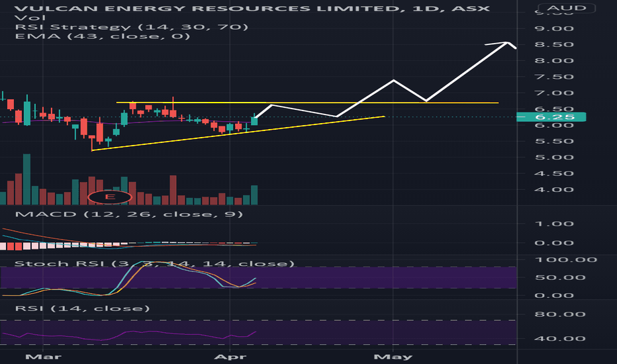Select the EMA (43, close, 0) legend
617x364 pixels.
[x=103, y=36]
